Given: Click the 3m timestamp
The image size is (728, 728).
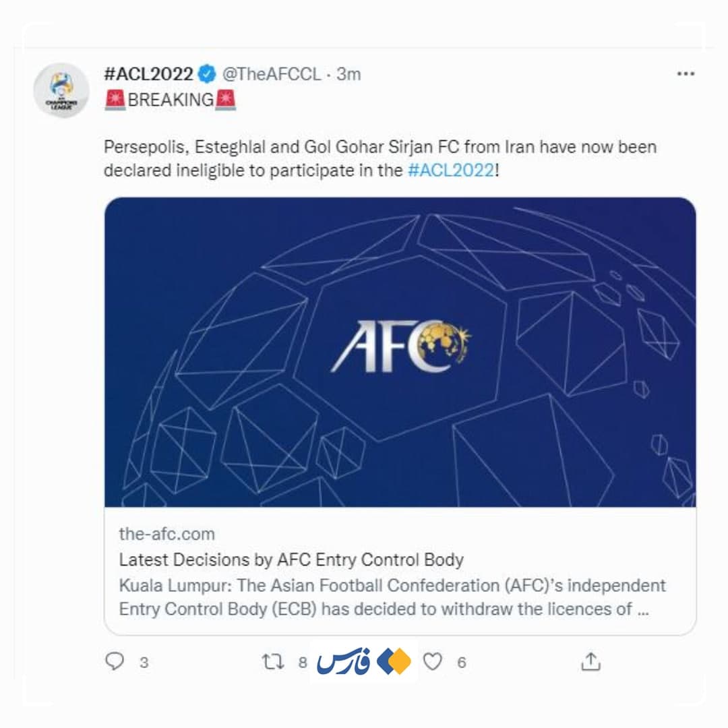Looking at the screenshot, I should (348, 74).
